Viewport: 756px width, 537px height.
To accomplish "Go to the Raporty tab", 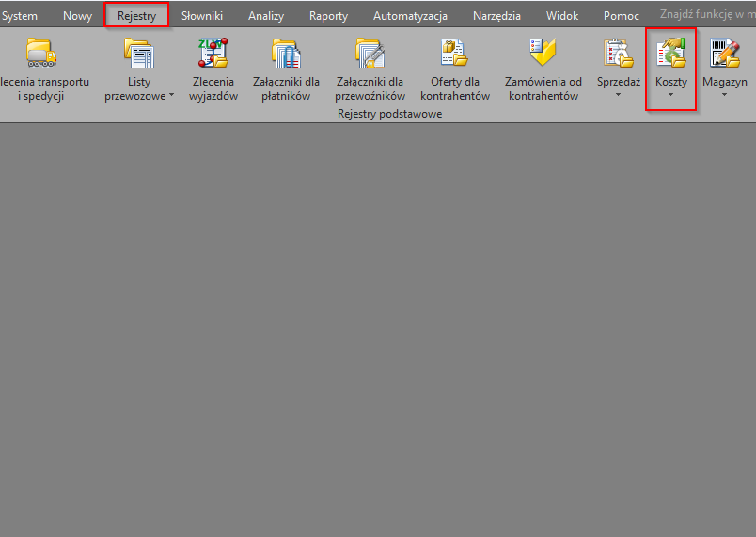I will coord(328,16).
